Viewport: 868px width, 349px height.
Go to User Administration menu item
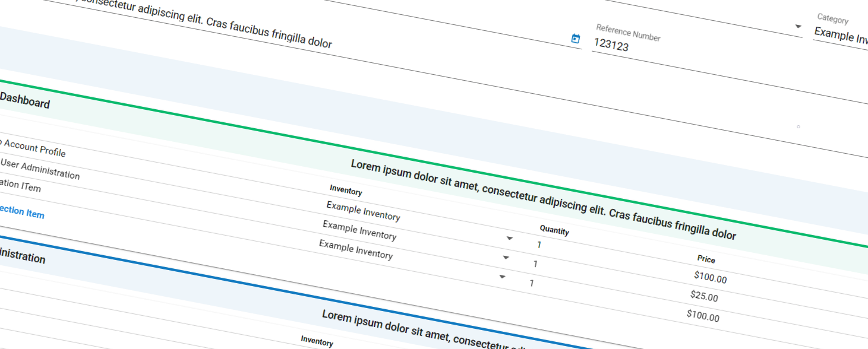tap(40, 168)
